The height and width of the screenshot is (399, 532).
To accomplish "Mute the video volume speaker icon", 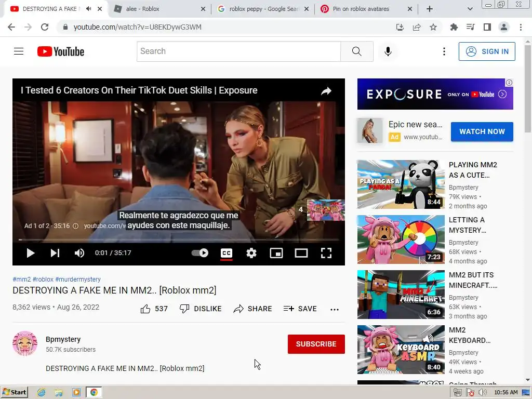I will coord(79,253).
